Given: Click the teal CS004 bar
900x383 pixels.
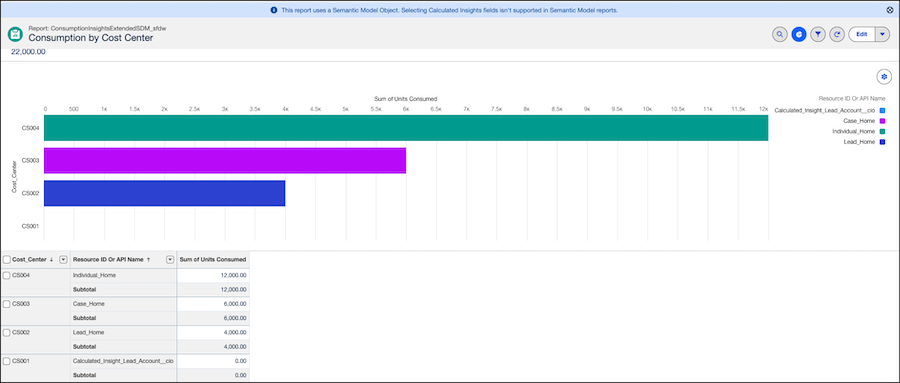Looking at the screenshot, I should pyautogui.click(x=406, y=127).
